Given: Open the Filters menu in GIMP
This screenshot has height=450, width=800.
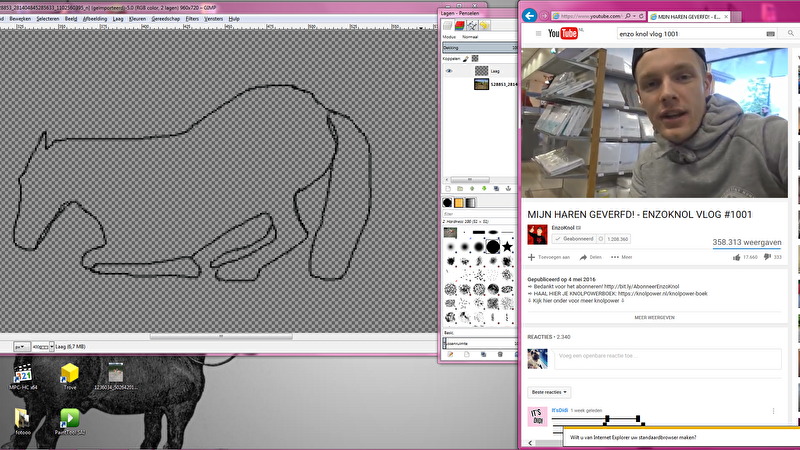Looking at the screenshot, I should click(x=192, y=19).
